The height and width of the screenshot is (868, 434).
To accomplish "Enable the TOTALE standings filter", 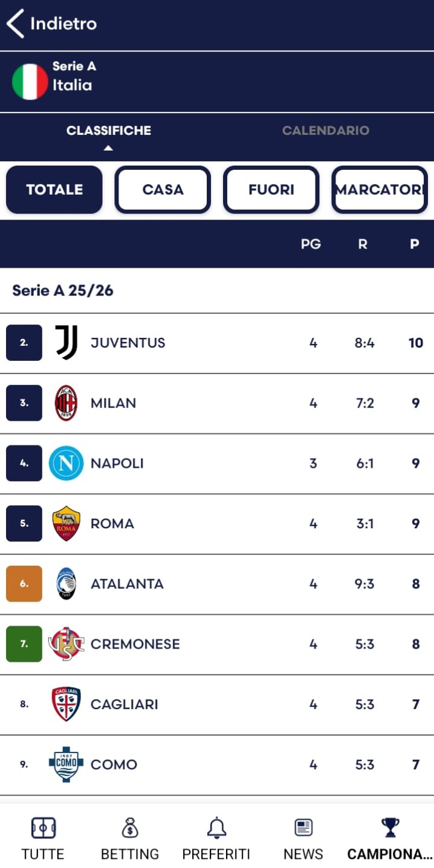I will [x=54, y=189].
